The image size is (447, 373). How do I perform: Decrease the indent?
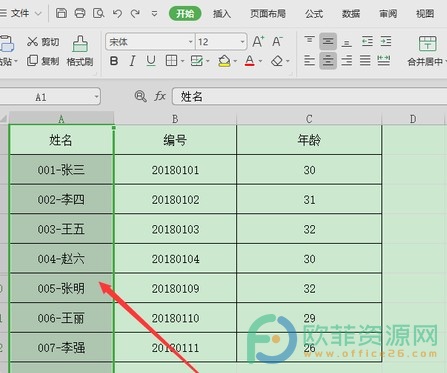click(367, 41)
